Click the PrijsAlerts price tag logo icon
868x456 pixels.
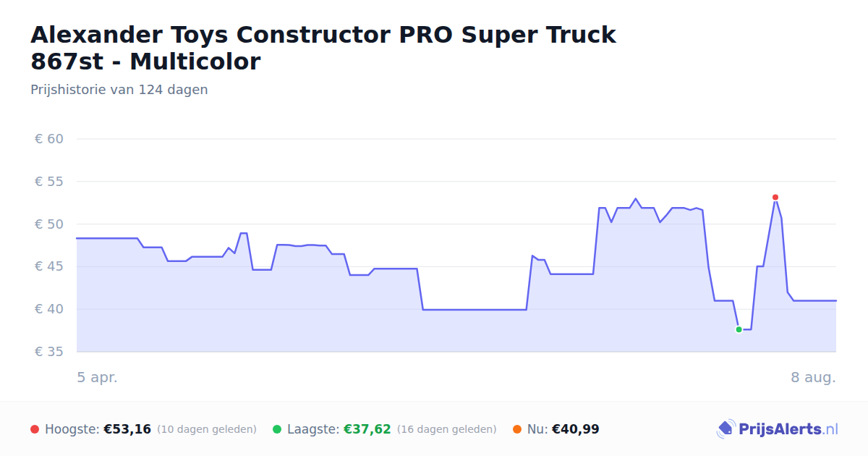pyautogui.click(x=726, y=429)
